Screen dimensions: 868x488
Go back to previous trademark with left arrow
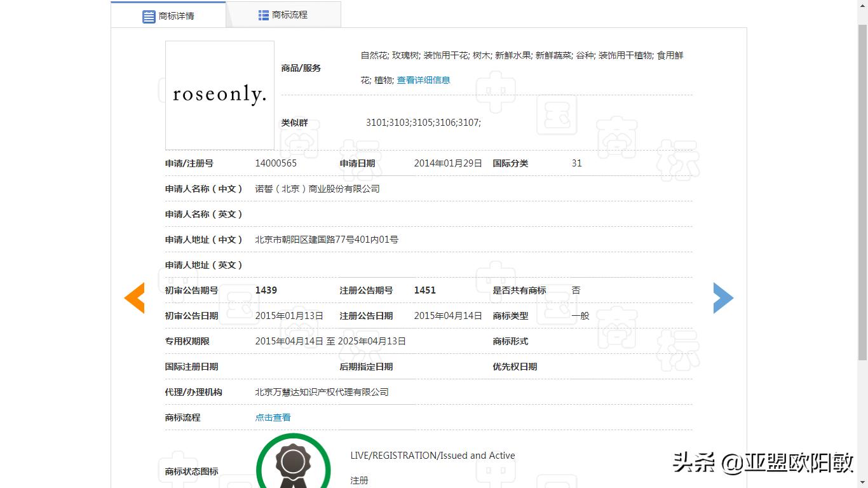click(x=134, y=297)
